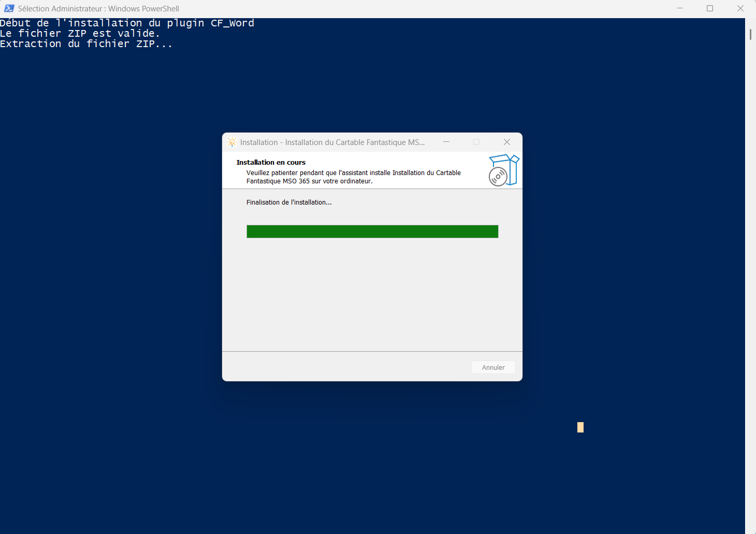The image size is (756, 534).
Task: Click the installer dialog title text
Action: (x=332, y=142)
